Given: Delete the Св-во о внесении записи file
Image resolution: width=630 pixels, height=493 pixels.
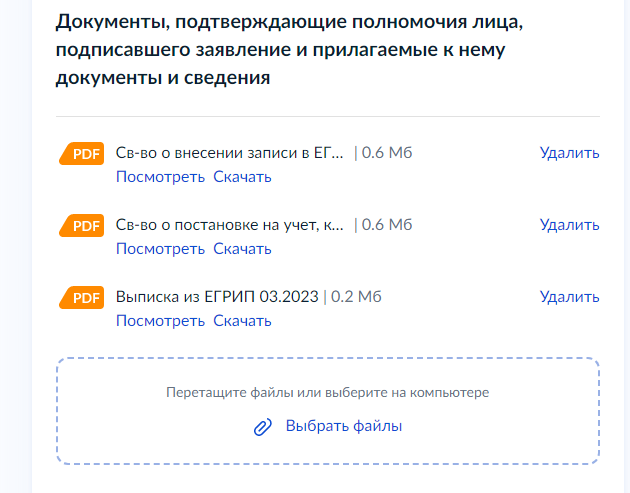Looking at the screenshot, I should point(569,153).
